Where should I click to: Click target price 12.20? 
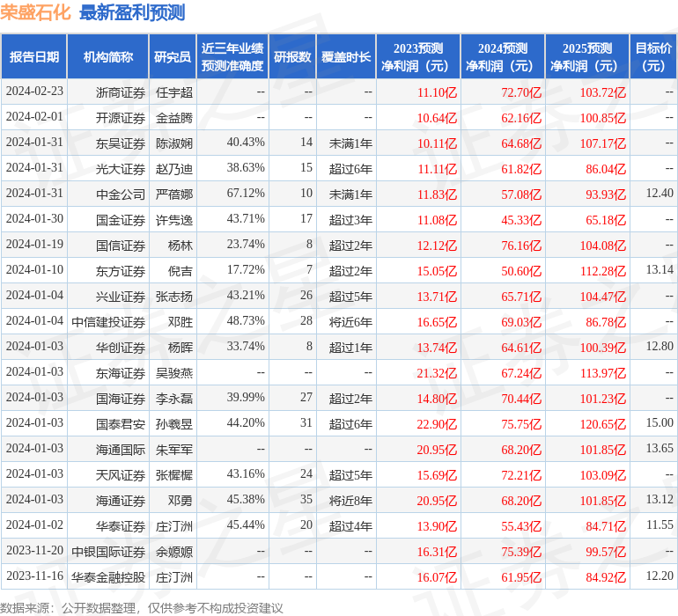pos(660,576)
